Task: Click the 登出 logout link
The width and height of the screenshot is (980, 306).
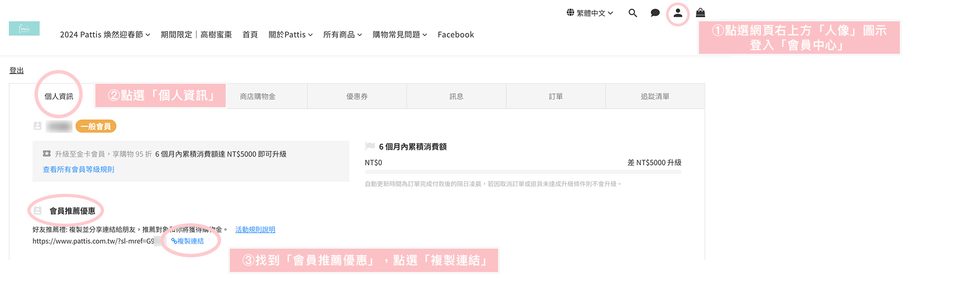Action: point(17,71)
